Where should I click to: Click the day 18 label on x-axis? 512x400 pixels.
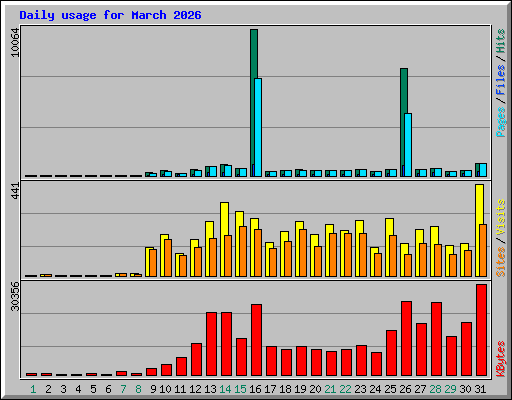[x=285, y=389]
